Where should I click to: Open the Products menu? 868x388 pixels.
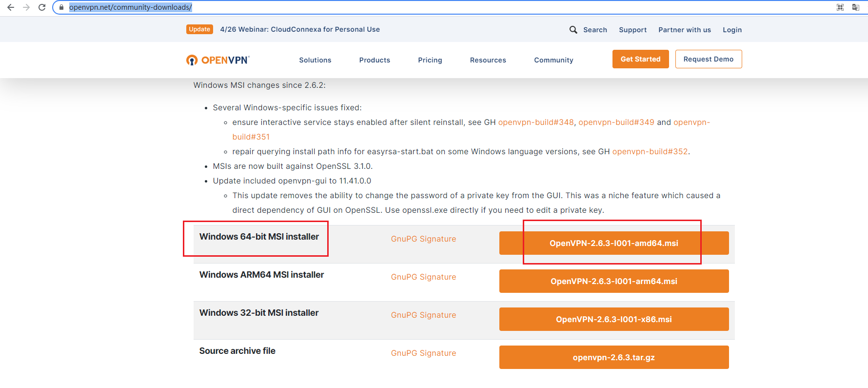click(x=375, y=60)
